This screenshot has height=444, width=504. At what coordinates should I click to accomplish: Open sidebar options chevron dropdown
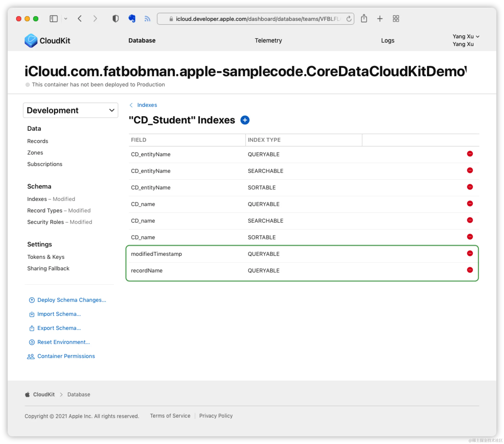pyautogui.click(x=65, y=19)
